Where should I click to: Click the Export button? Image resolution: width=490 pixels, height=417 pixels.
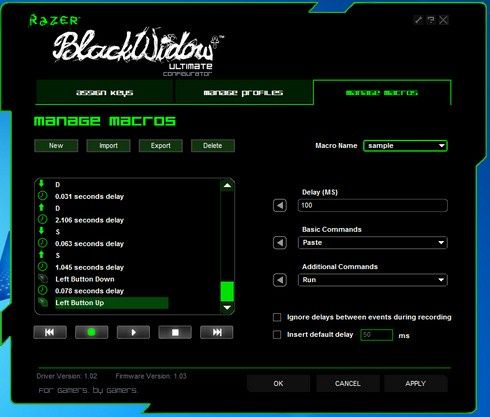pos(161,146)
